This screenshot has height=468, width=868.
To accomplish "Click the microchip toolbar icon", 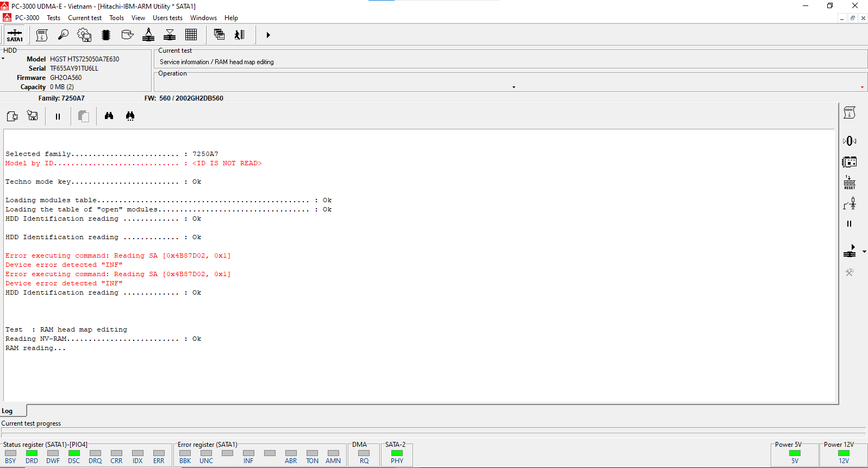I will pos(106,35).
